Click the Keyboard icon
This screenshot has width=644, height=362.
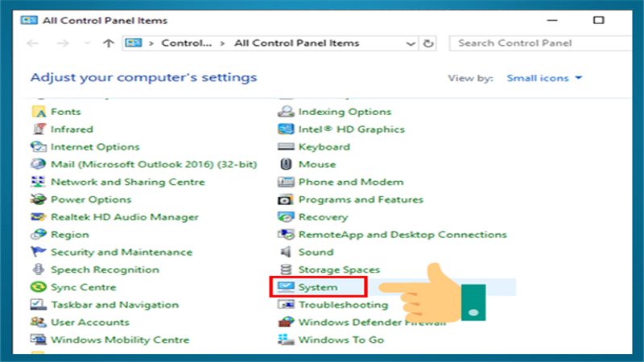pos(286,147)
